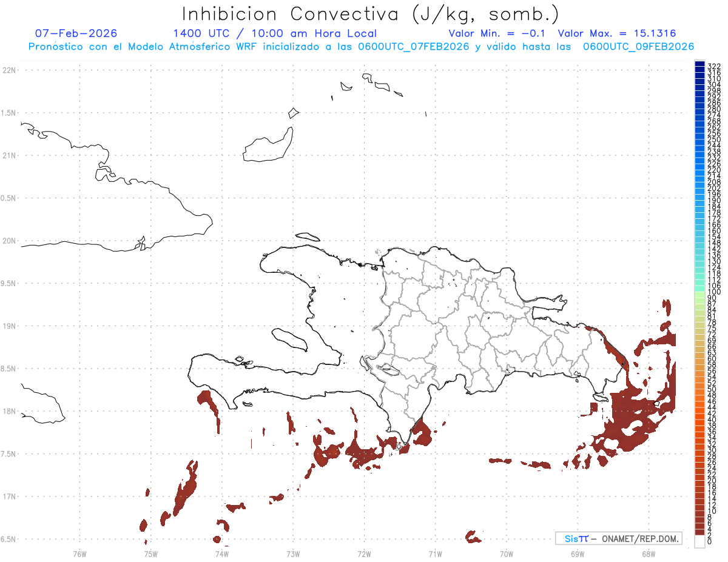Click the "9.5N" latitude label
The height and width of the screenshot is (562, 728).
pyautogui.click(x=8, y=283)
